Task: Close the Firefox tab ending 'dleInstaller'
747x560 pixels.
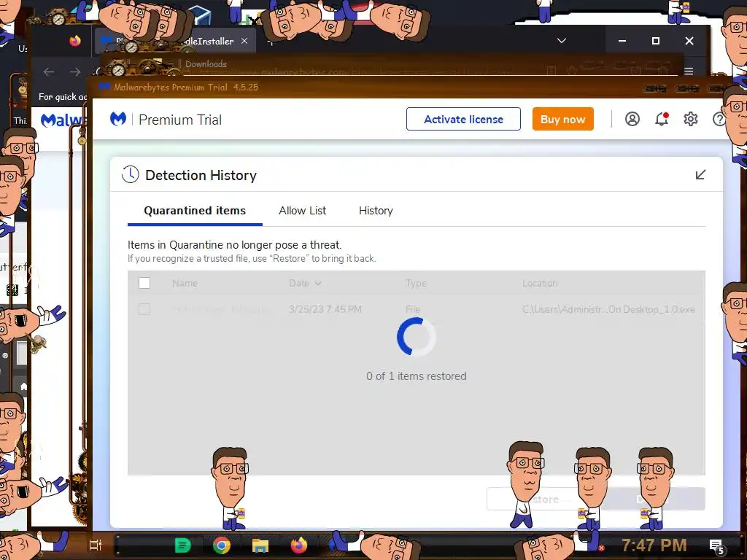Action: tap(244, 41)
